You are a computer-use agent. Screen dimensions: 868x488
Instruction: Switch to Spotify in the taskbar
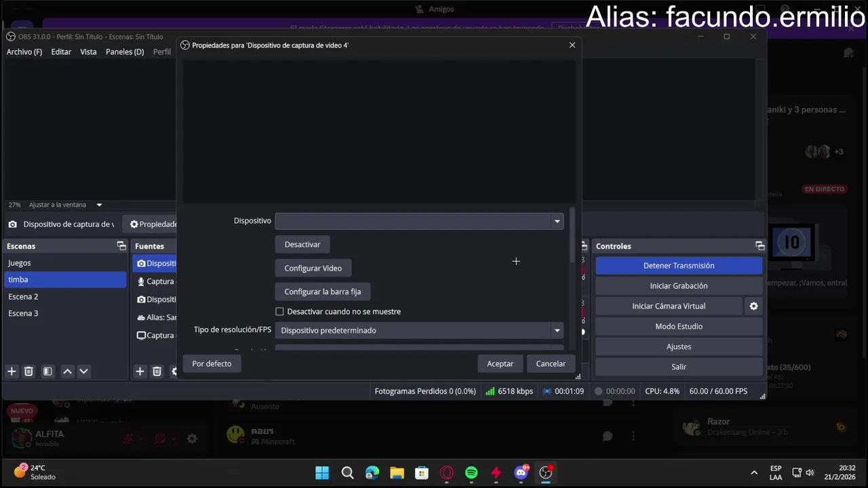[471, 472]
